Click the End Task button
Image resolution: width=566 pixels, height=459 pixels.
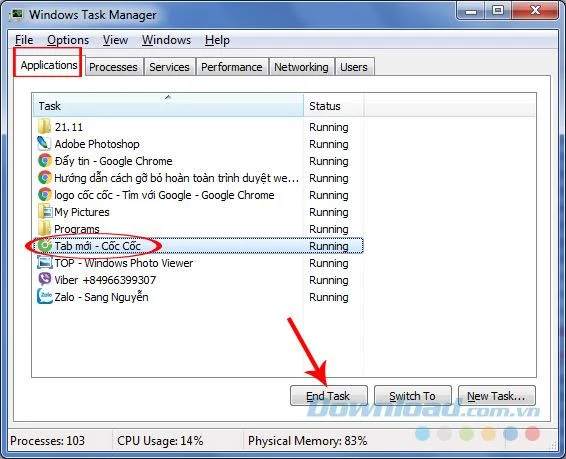[x=328, y=396]
